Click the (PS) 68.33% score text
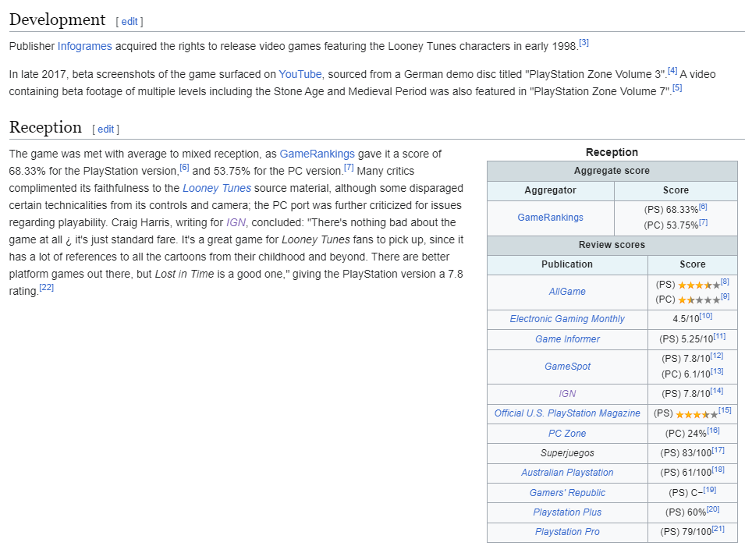Viewport: 745px width, 560px height. tap(671, 210)
